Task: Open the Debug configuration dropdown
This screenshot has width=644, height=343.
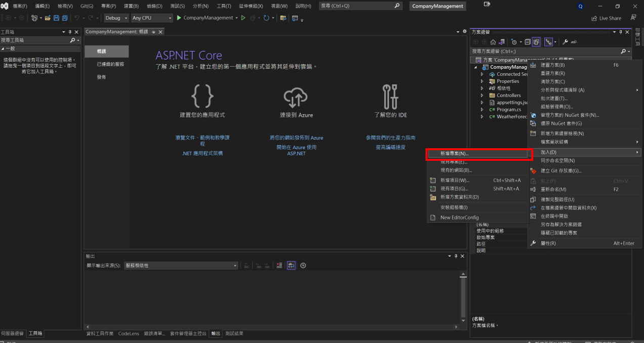Action: 116,18
